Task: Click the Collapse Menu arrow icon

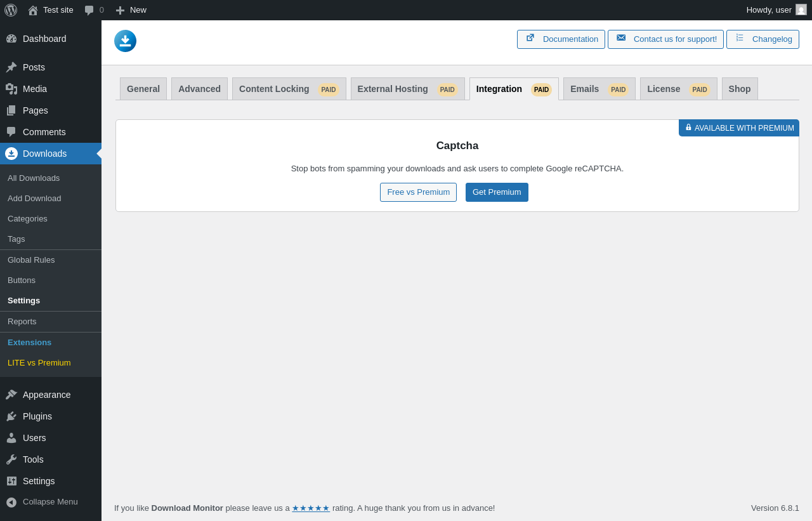Action: (x=11, y=502)
